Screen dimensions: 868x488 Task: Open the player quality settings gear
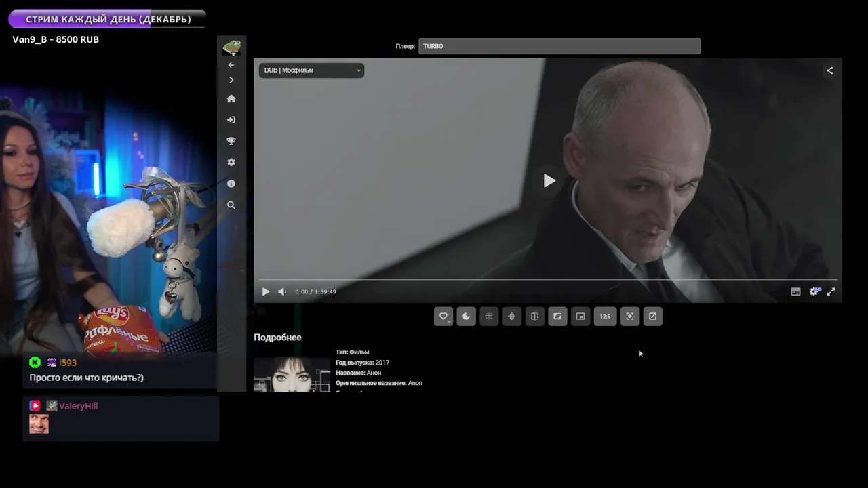tap(814, 292)
